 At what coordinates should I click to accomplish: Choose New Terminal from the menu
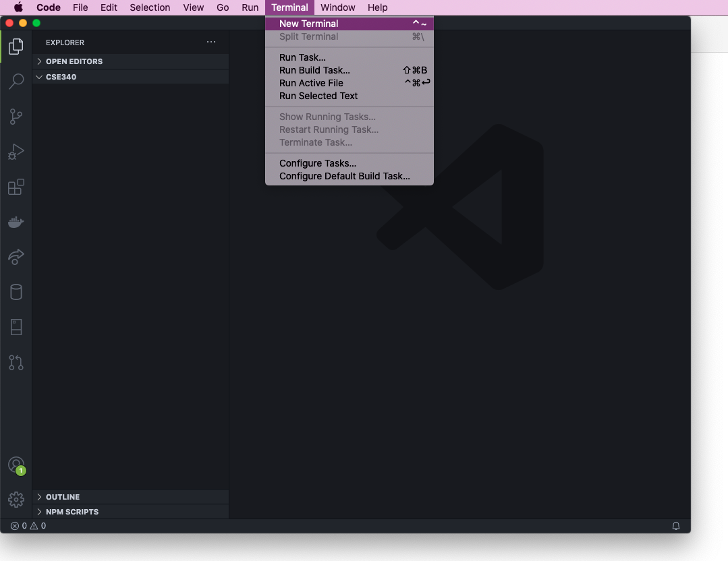349,23
